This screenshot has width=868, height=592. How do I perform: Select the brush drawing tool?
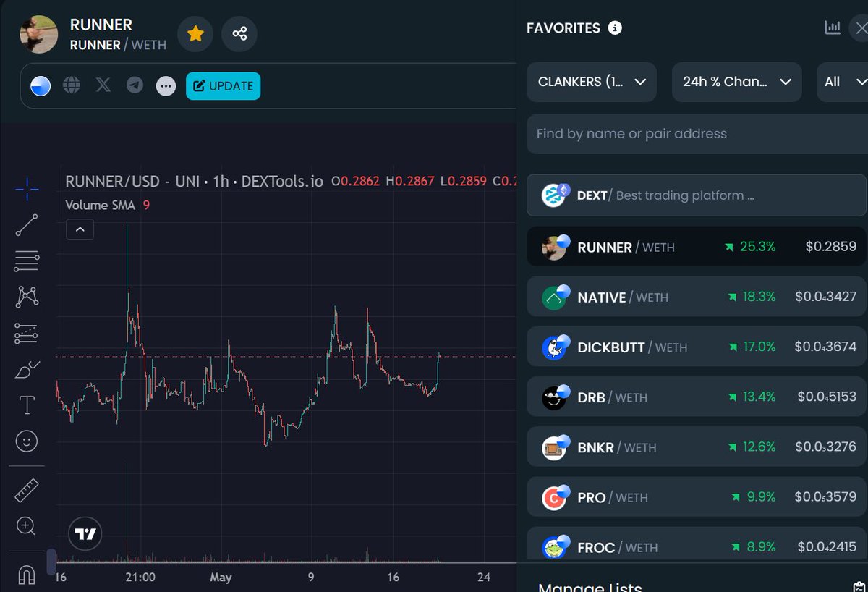[27, 369]
